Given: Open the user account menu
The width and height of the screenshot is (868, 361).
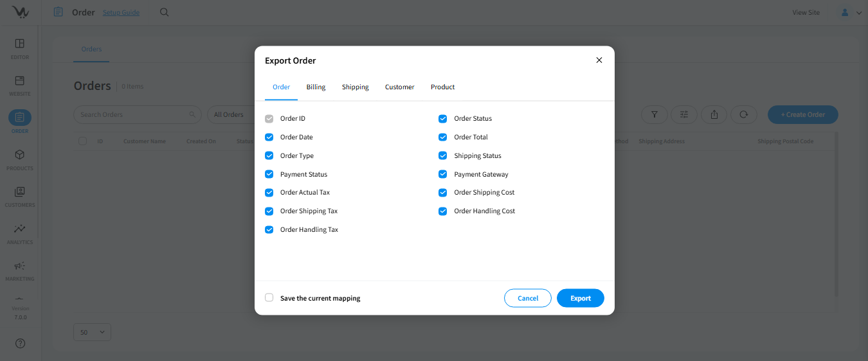Looking at the screenshot, I should click(x=850, y=12).
